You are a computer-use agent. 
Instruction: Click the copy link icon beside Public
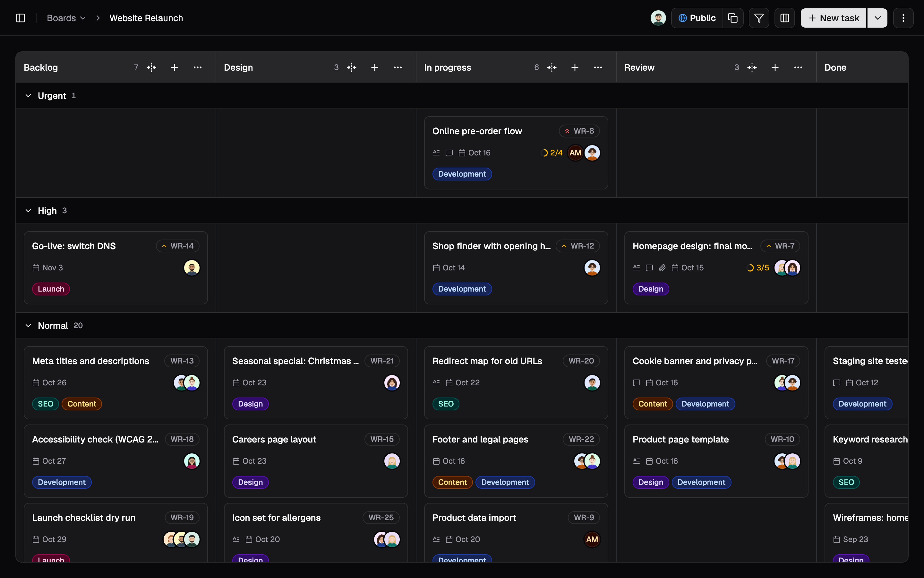click(x=733, y=18)
